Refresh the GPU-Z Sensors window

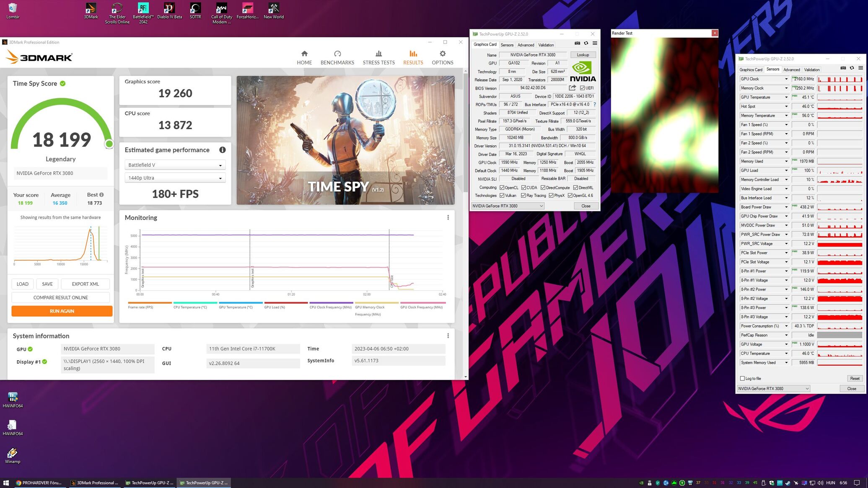[x=852, y=68]
